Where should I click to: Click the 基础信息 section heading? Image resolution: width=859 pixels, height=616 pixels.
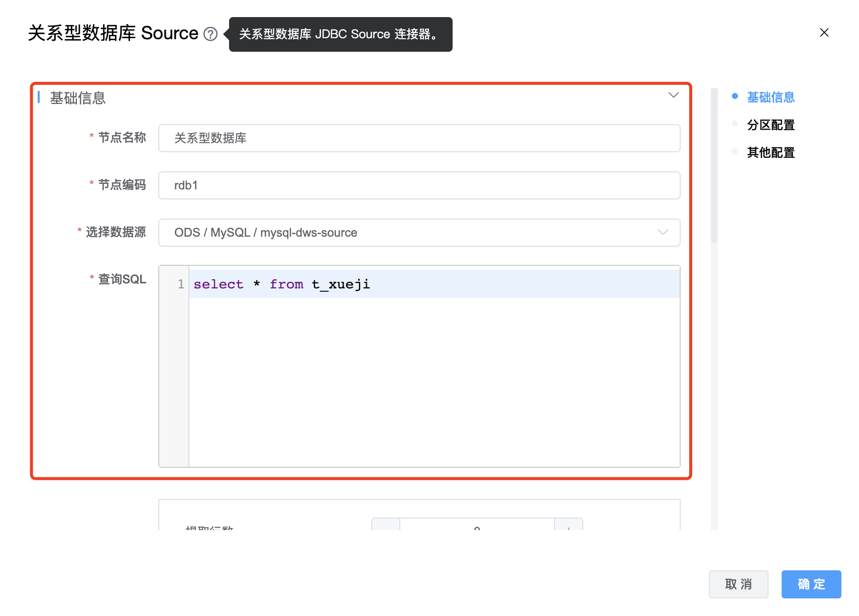[78, 98]
